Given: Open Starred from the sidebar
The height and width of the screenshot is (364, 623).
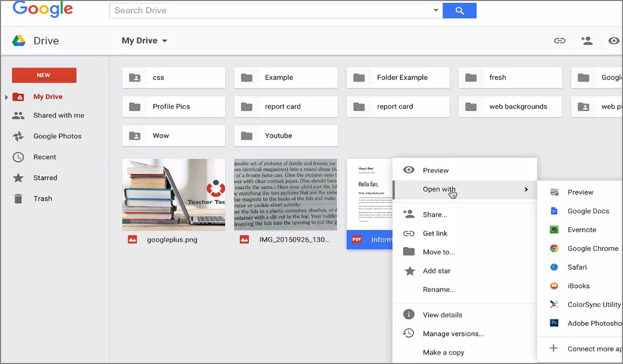Looking at the screenshot, I should (44, 177).
